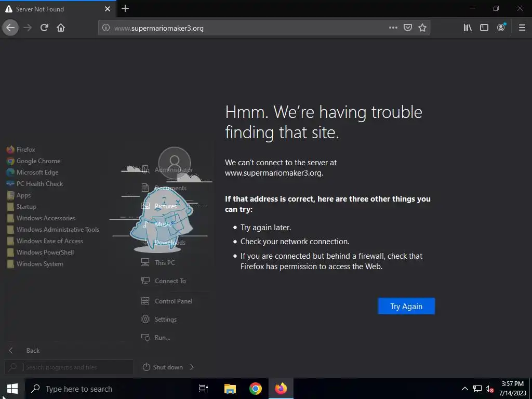Click the forward navigation arrow
Image resolution: width=532 pixels, height=399 pixels.
click(28, 28)
